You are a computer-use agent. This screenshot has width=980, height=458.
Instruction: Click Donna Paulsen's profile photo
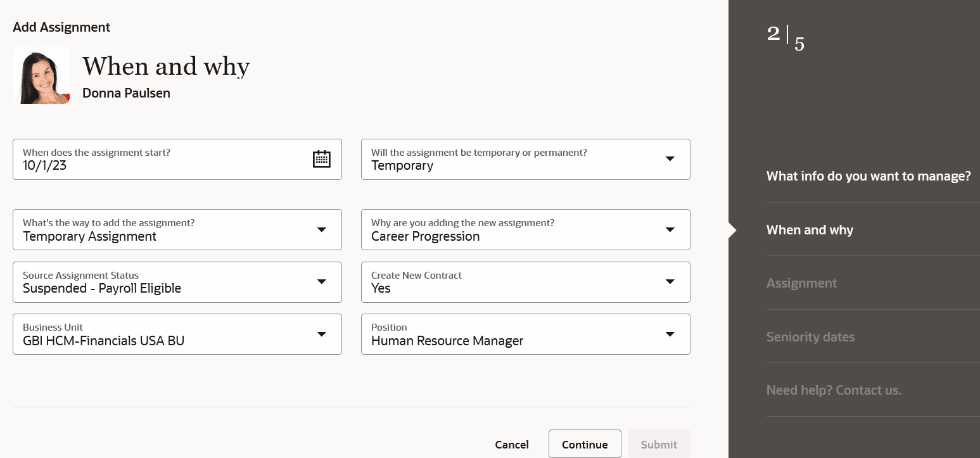click(x=41, y=75)
